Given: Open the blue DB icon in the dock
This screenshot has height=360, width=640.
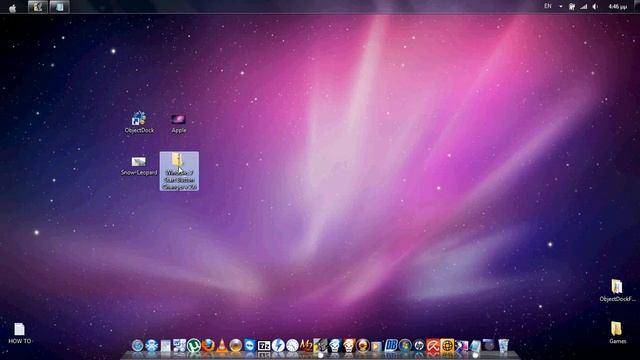Looking at the screenshot, I should click(x=391, y=345).
